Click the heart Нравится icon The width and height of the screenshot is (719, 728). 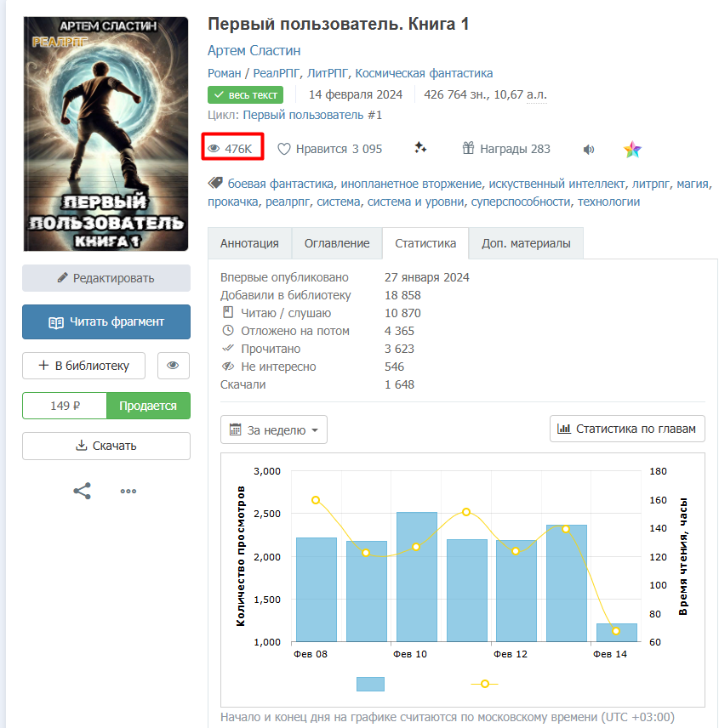click(x=284, y=149)
